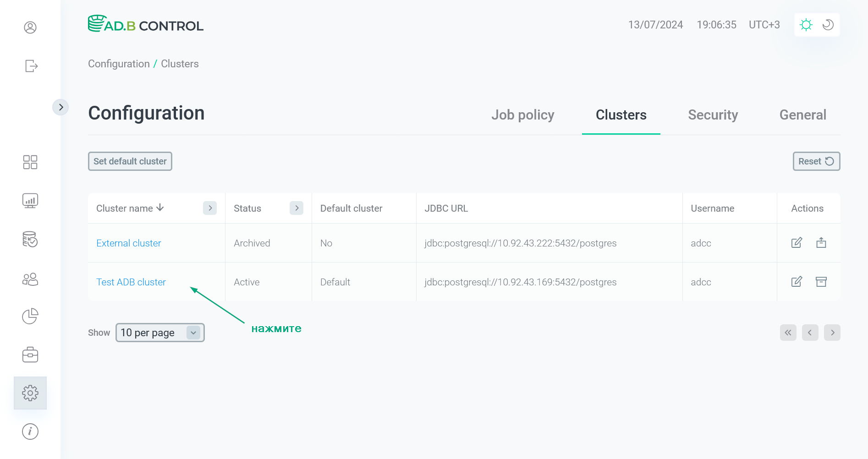Click the Set default cluster button
Screen dimensions: 868x459
tap(130, 161)
